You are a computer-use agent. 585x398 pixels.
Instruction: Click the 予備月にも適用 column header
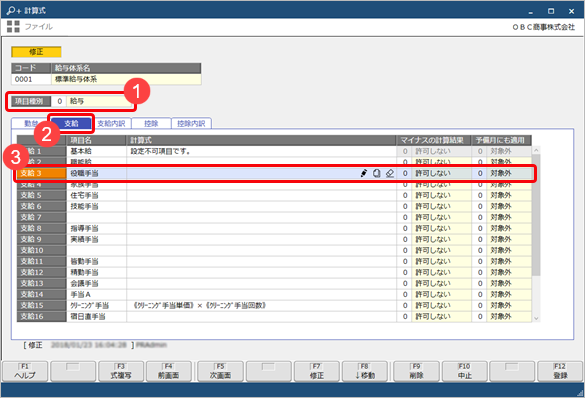click(x=501, y=140)
